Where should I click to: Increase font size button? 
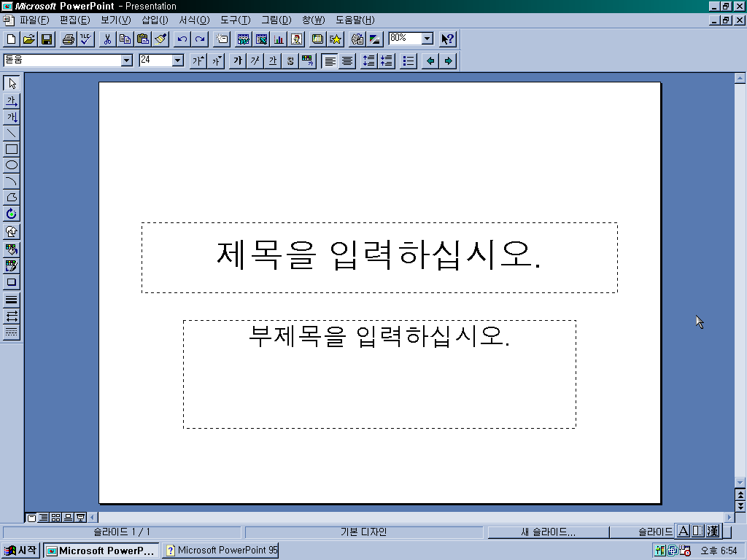(198, 61)
